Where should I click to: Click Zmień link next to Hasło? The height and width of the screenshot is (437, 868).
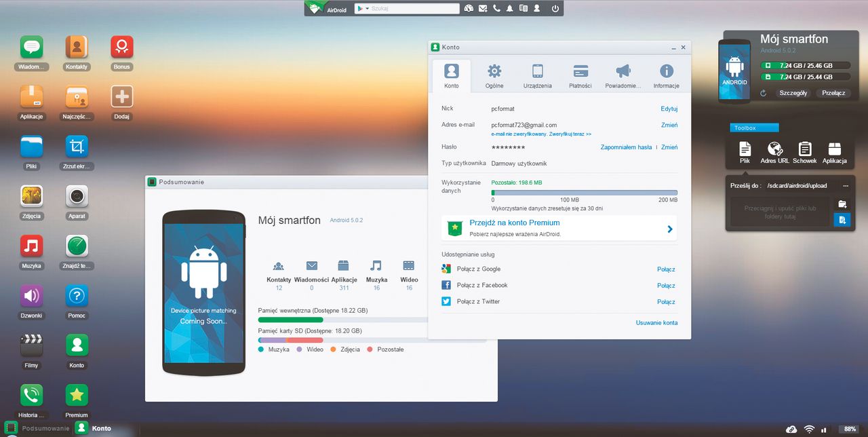point(669,147)
